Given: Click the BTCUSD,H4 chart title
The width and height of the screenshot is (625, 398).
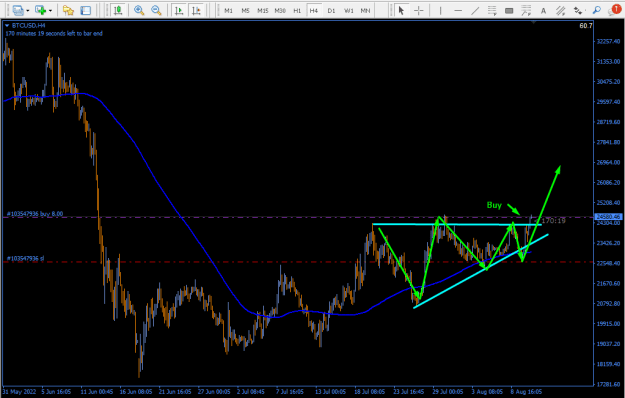Looking at the screenshot, I should (x=28, y=25).
